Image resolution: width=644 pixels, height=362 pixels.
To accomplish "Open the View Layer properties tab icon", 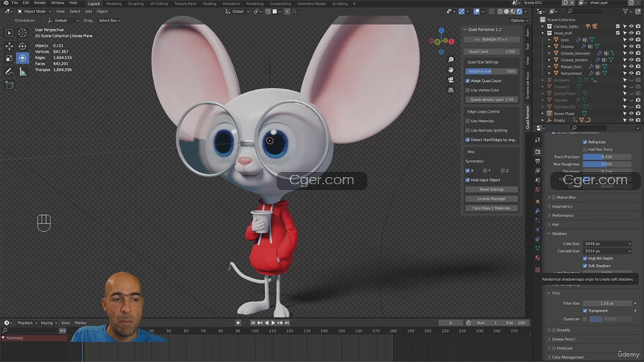I will click(538, 170).
